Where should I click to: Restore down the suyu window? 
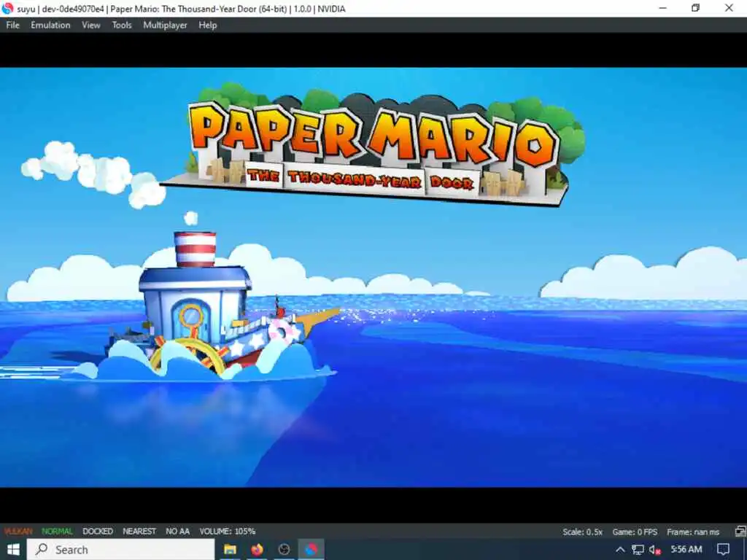(695, 8)
